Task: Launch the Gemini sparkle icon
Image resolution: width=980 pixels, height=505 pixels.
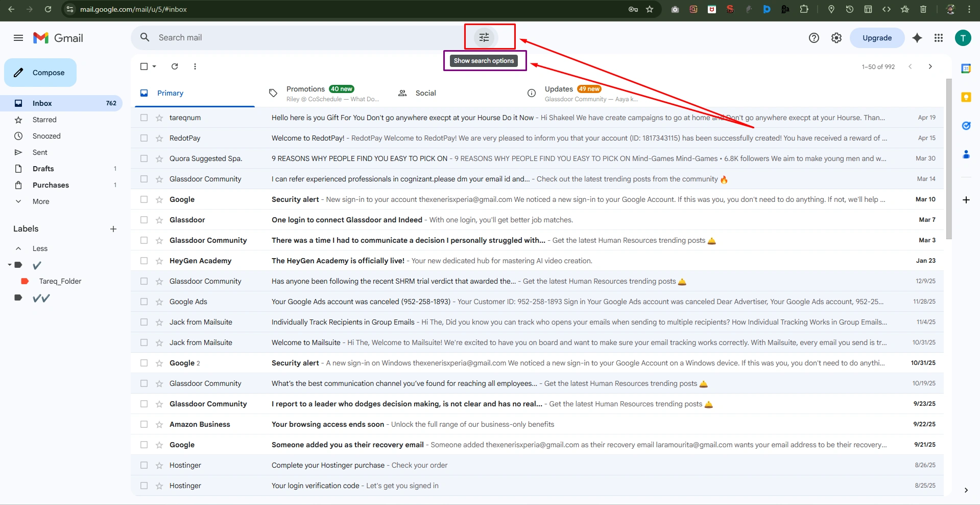Action: 917,38
